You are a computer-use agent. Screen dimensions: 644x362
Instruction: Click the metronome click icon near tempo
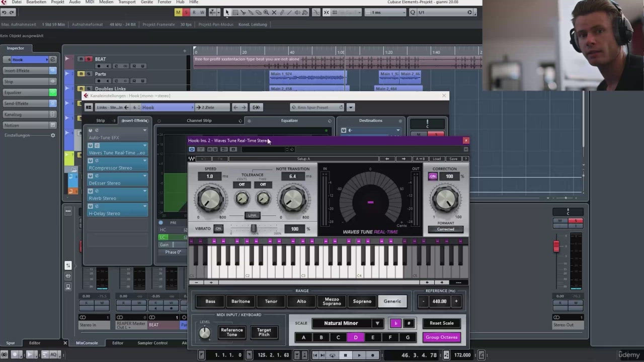446,355
